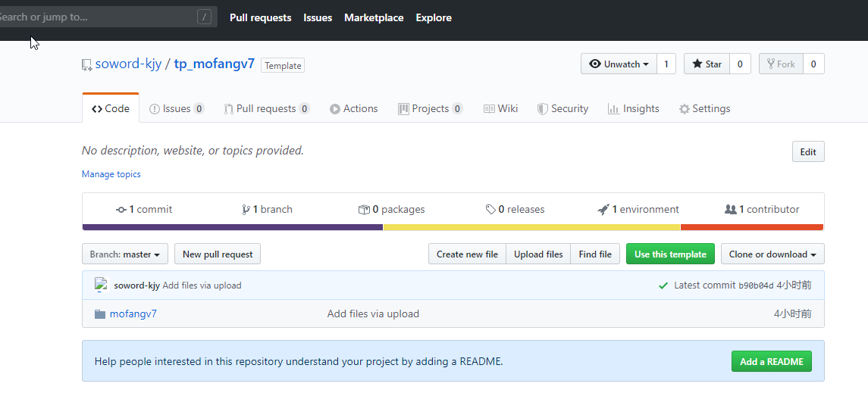This screenshot has height=418, width=868.
Task: Click the eye icon in Unwatch button
Action: (x=595, y=64)
